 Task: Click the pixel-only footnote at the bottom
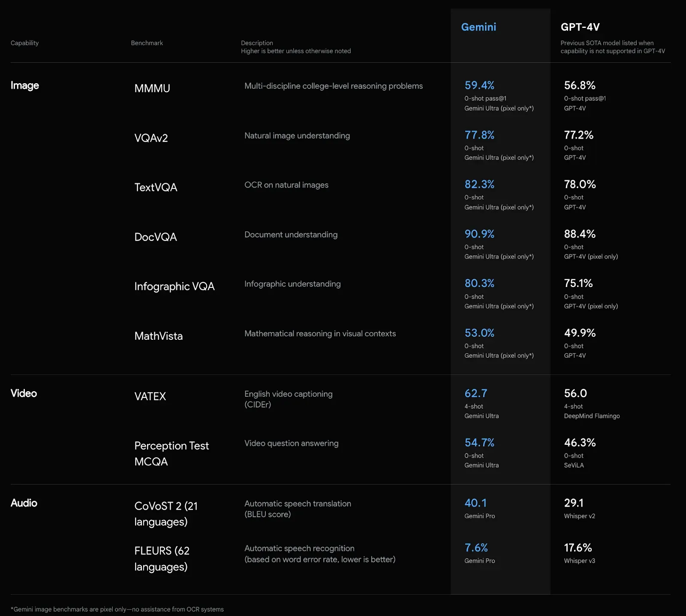pyautogui.click(x=117, y=610)
